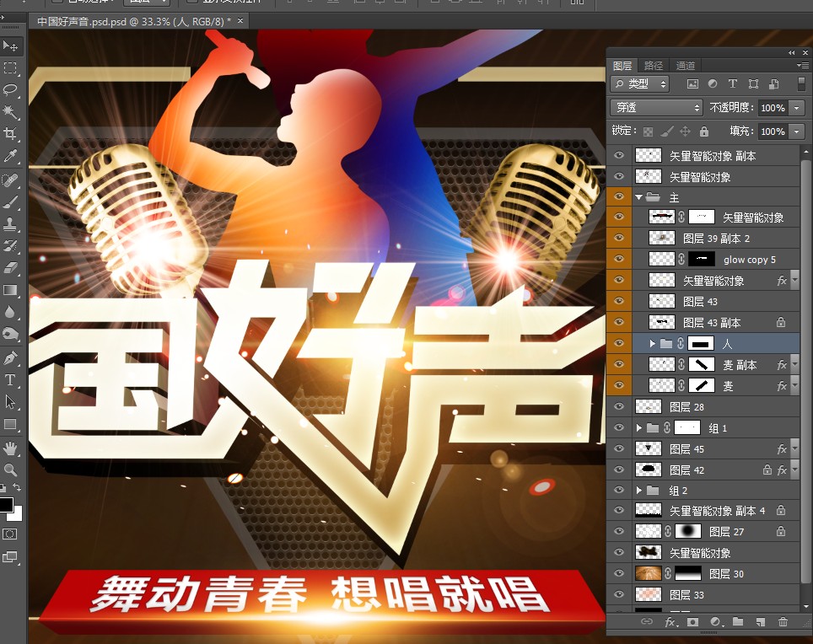Lock image pixels with brush icon
The width and height of the screenshot is (813, 644).
[667, 131]
